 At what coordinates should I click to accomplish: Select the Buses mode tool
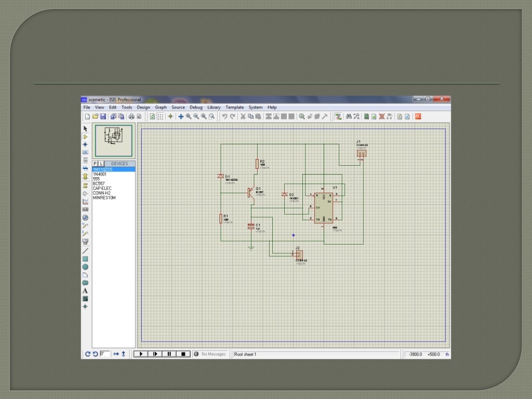(x=85, y=168)
